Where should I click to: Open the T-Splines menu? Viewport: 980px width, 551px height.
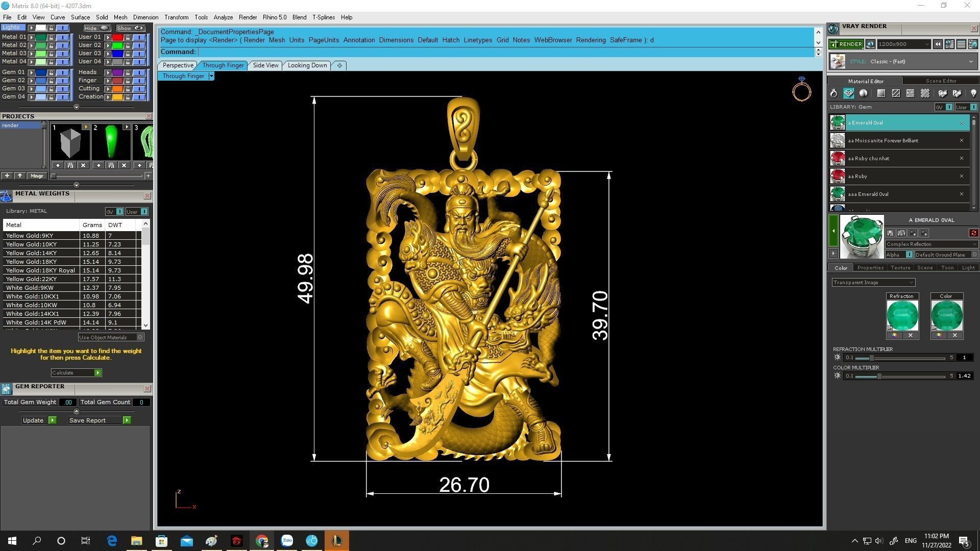click(x=324, y=17)
